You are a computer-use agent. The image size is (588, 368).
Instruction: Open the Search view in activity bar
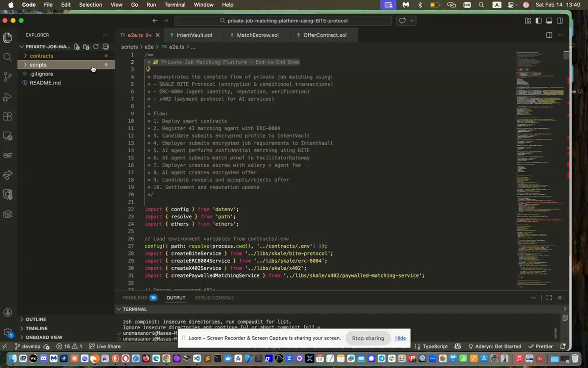8,57
